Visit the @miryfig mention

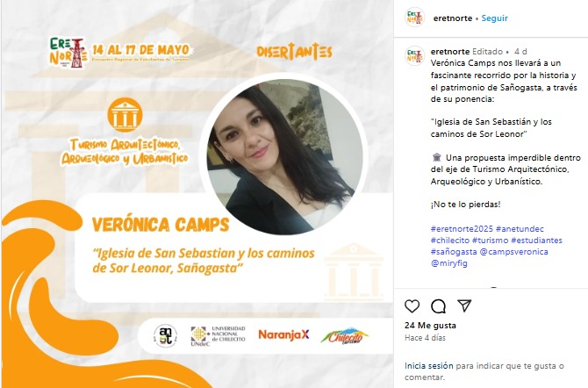(x=448, y=263)
